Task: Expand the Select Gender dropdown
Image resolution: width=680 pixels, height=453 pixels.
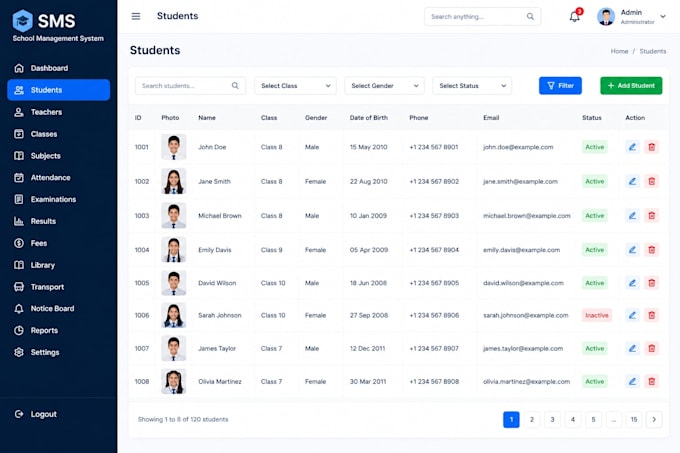Action: point(384,86)
